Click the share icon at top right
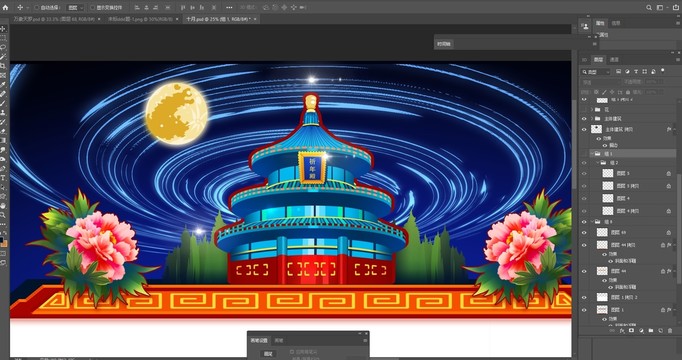682x360 pixels. tap(676, 7)
